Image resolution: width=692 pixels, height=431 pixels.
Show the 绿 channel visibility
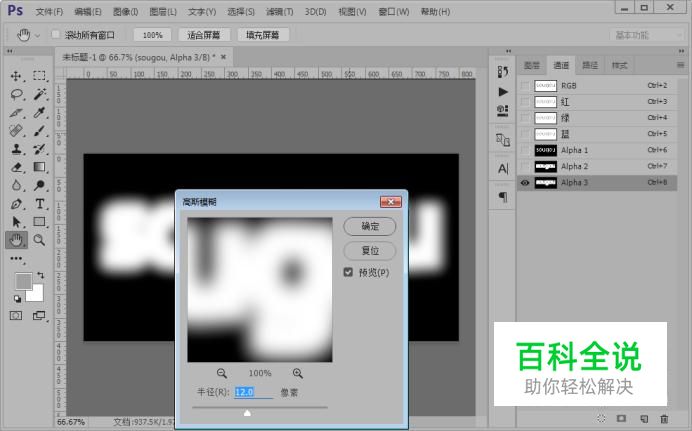point(525,118)
